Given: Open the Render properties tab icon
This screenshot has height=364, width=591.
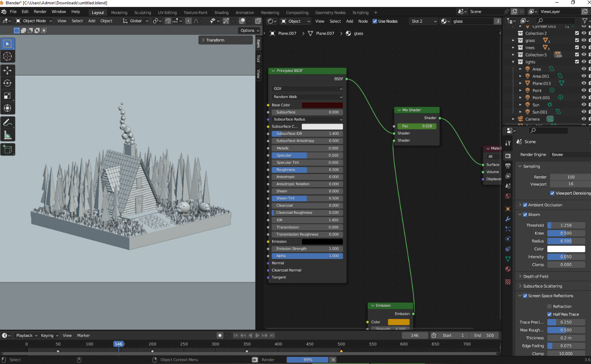Looking at the screenshot, I should [x=508, y=156].
